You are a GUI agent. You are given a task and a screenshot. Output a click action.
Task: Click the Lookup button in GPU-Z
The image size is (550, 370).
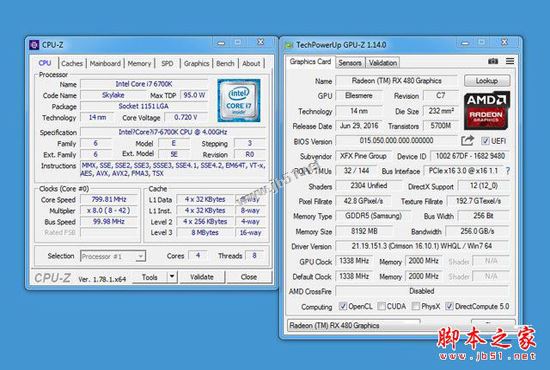coord(487,81)
